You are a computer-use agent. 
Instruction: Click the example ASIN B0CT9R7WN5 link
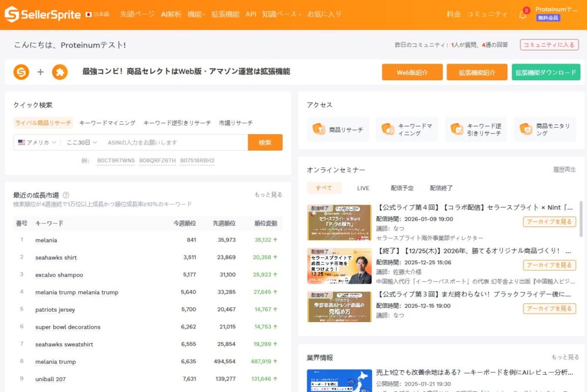(116, 160)
